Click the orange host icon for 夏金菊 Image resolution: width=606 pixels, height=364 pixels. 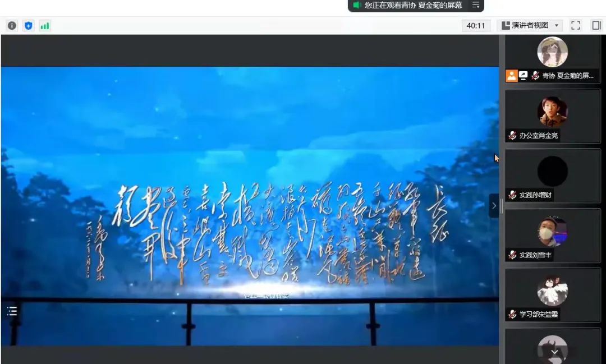511,76
